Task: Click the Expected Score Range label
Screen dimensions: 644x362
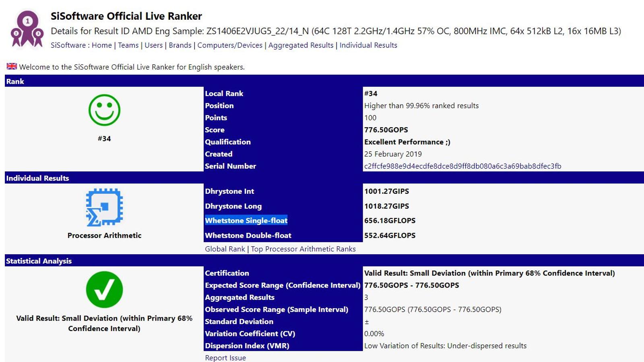Action: (283, 286)
